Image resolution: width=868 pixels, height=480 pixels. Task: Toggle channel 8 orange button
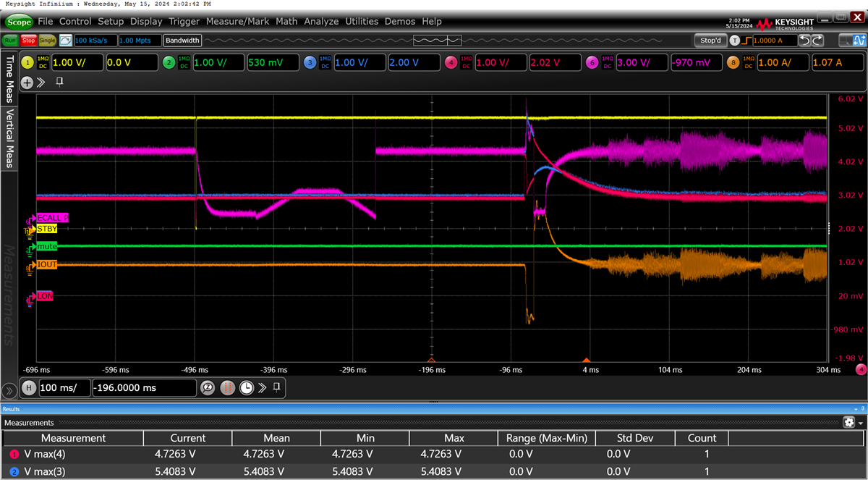point(733,63)
